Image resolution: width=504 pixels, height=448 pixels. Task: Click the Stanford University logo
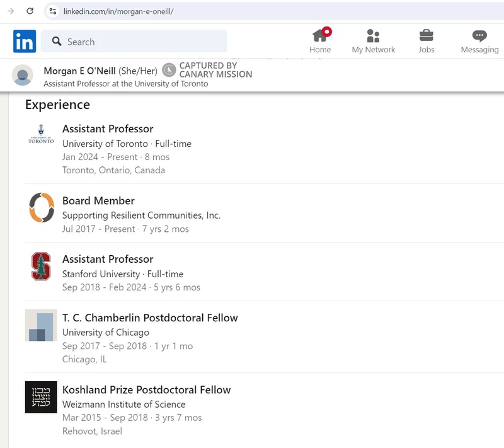click(x=40, y=267)
